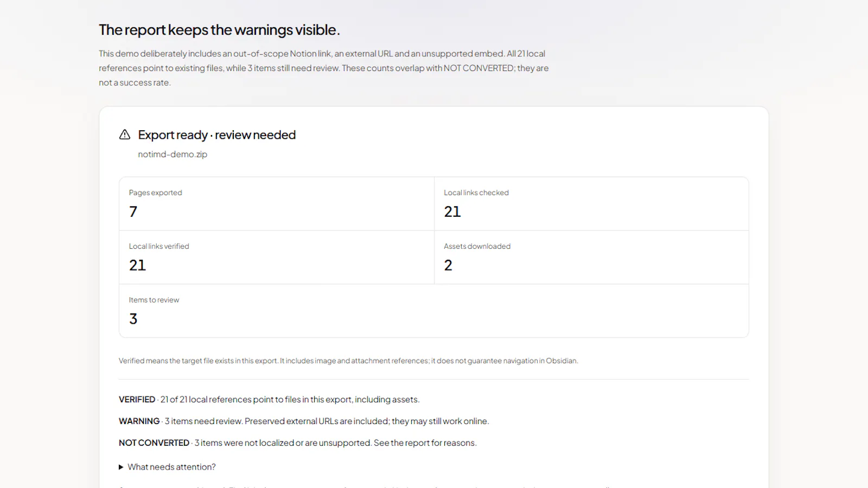The width and height of the screenshot is (868, 488).
Task: Click 'The report keeps the warnings visible.' heading
Action: coord(219,30)
